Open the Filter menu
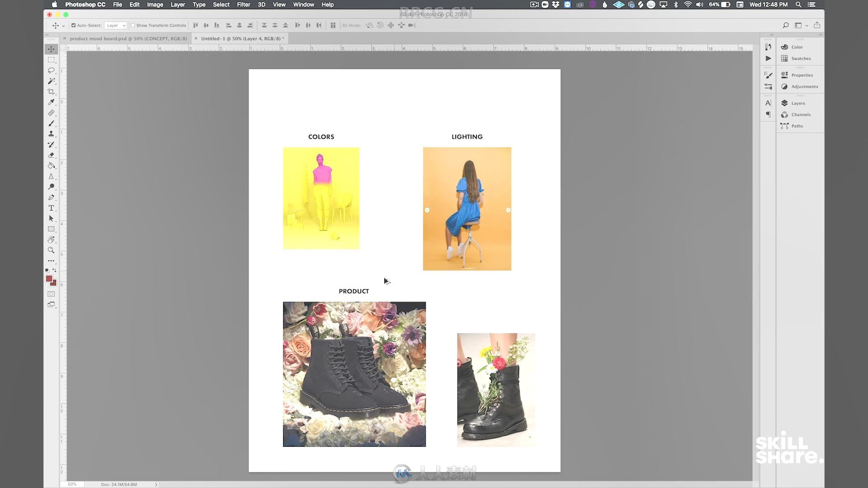This screenshot has width=868, height=488. [x=243, y=5]
